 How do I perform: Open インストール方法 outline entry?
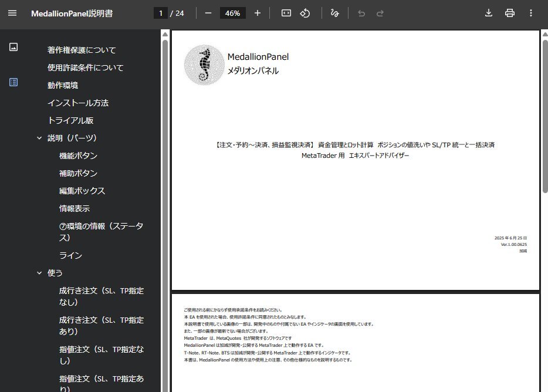pos(78,103)
